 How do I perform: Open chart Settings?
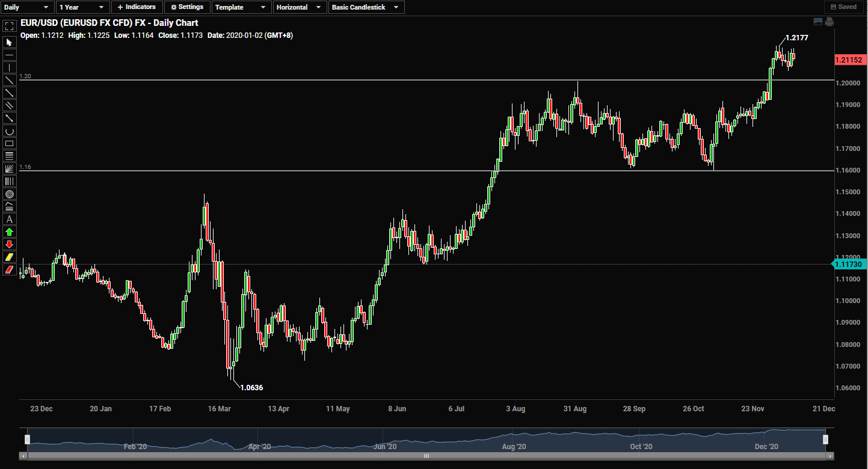[x=187, y=7]
